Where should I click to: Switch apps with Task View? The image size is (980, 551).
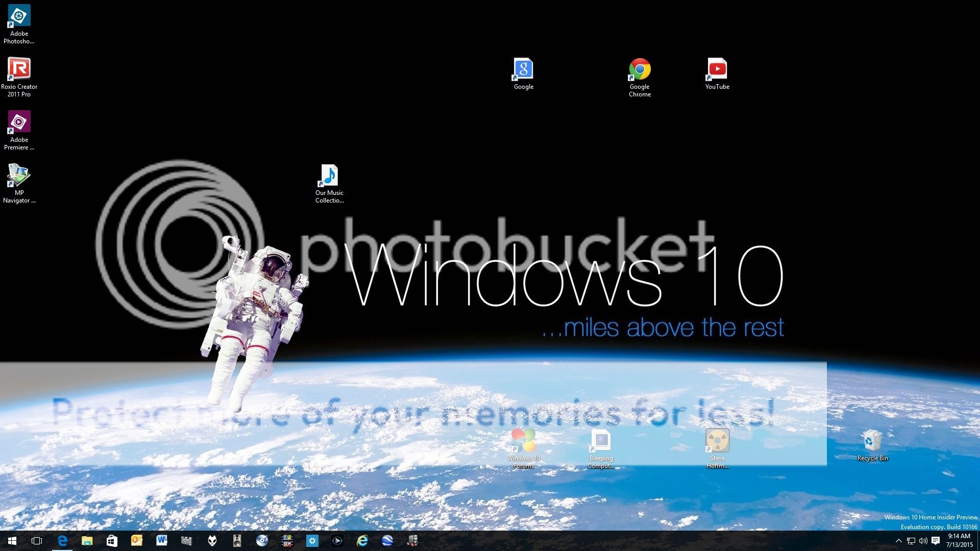coord(36,541)
